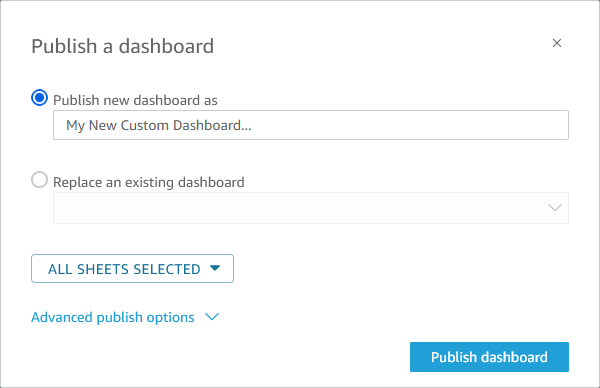Select the Replace an existing dashboard radio button
Image resolution: width=600 pixels, height=388 pixels.
[39, 180]
